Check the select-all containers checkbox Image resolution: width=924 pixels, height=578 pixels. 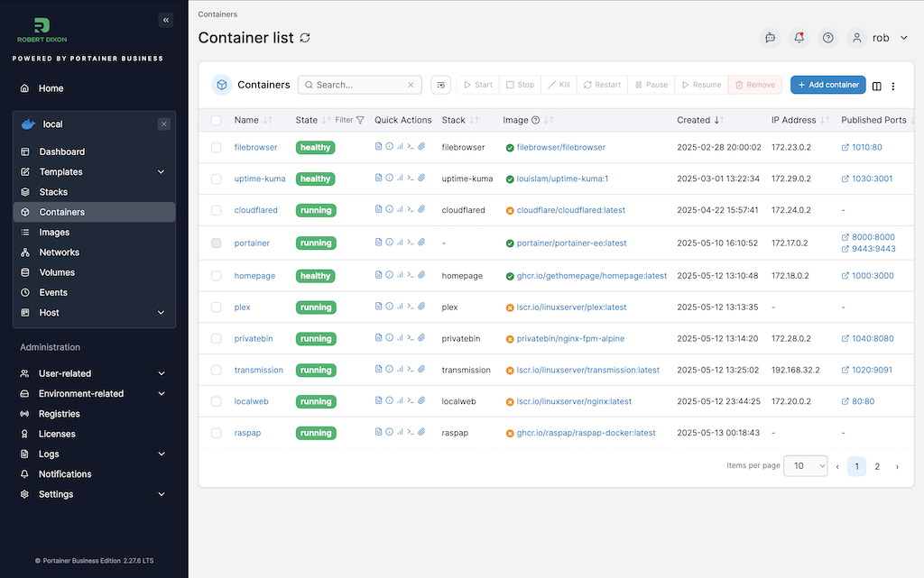click(216, 120)
